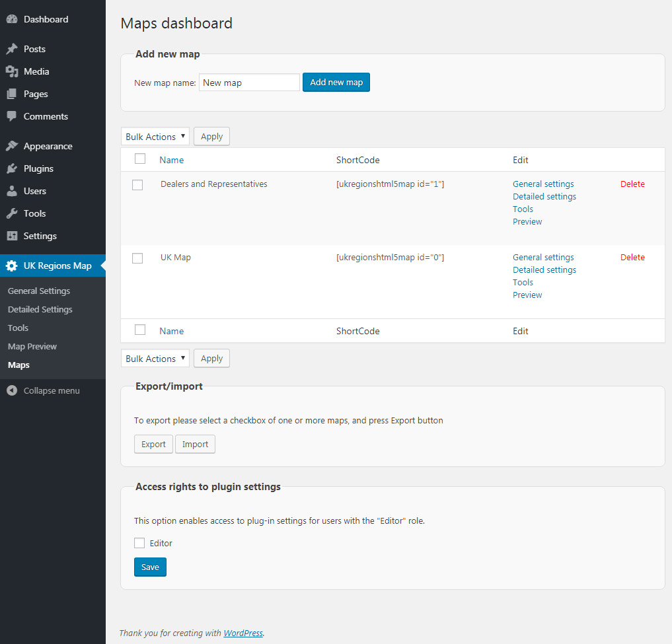Image resolution: width=672 pixels, height=644 pixels.
Task: Click the Dashboard gauge icon in sidebar
Action: (11, 19)
